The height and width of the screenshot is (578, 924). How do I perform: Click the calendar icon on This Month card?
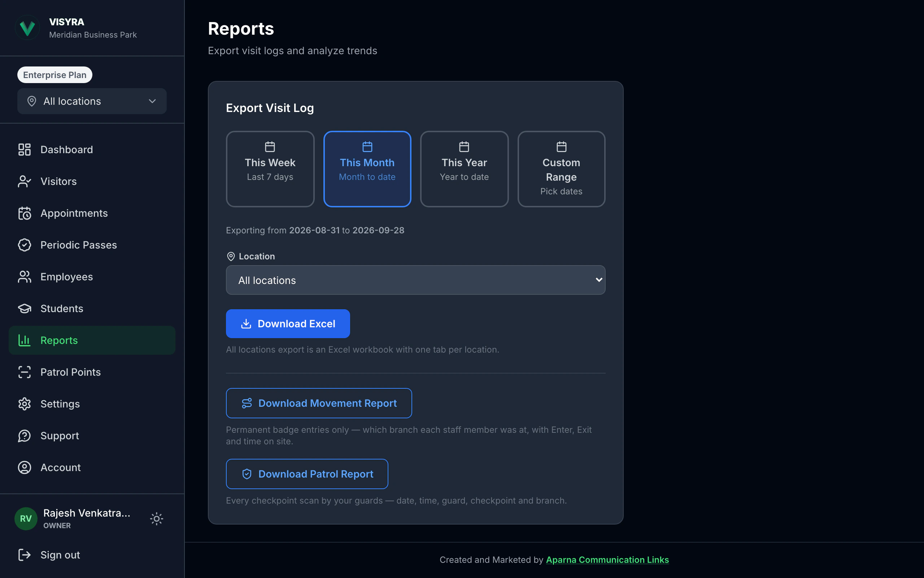(x=367, y=147)
